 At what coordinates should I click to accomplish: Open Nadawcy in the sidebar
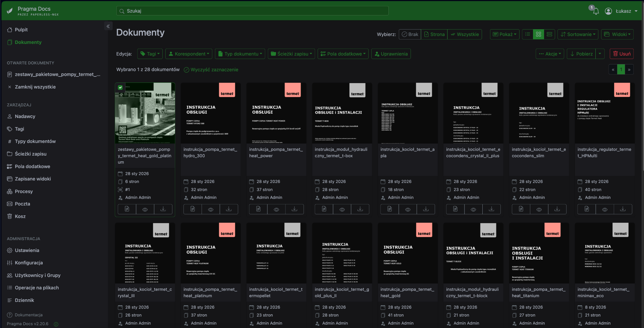tap(25, 116)
